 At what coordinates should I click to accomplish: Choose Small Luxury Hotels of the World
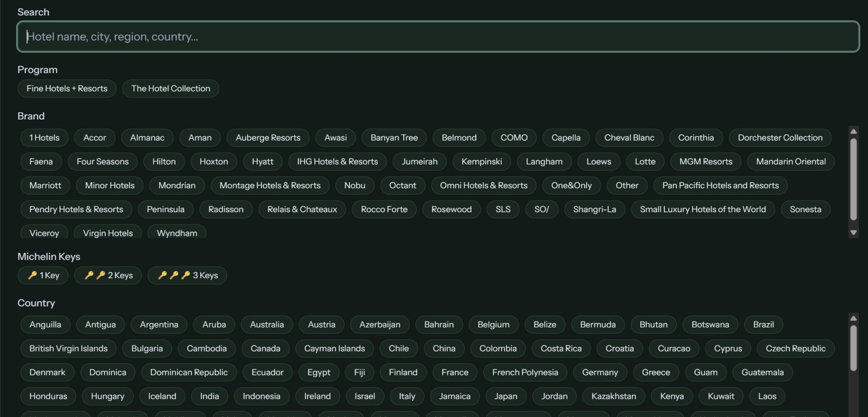click(703, 209)
